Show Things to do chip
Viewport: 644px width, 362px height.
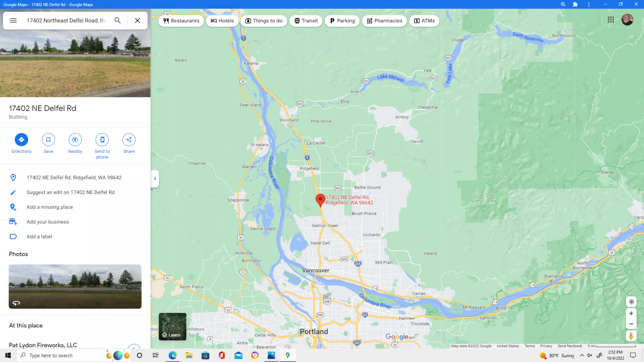pos(264,21)
